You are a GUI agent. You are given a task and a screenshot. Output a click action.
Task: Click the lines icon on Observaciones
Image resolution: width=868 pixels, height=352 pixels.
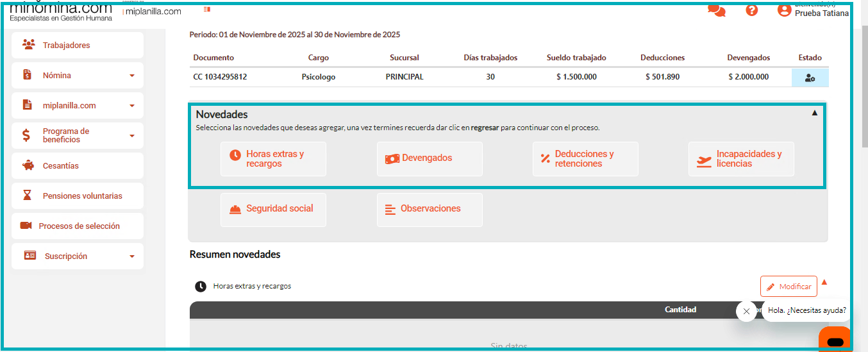pyautogui.click(x=390, y=210)
